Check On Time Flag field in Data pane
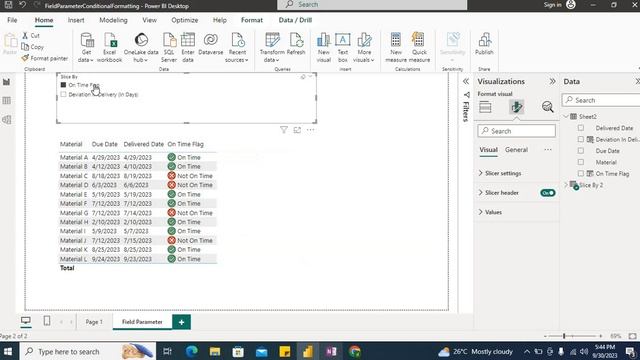The width and height of the screenshot is (640, 360). coord(581,173)
